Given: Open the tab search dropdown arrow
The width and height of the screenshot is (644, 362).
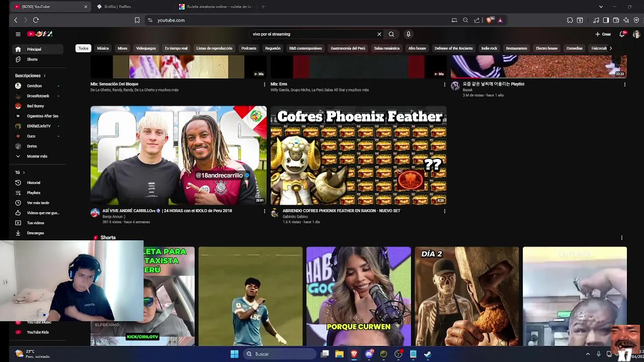Looking at the screenshot, I should (x=601, y=7).
